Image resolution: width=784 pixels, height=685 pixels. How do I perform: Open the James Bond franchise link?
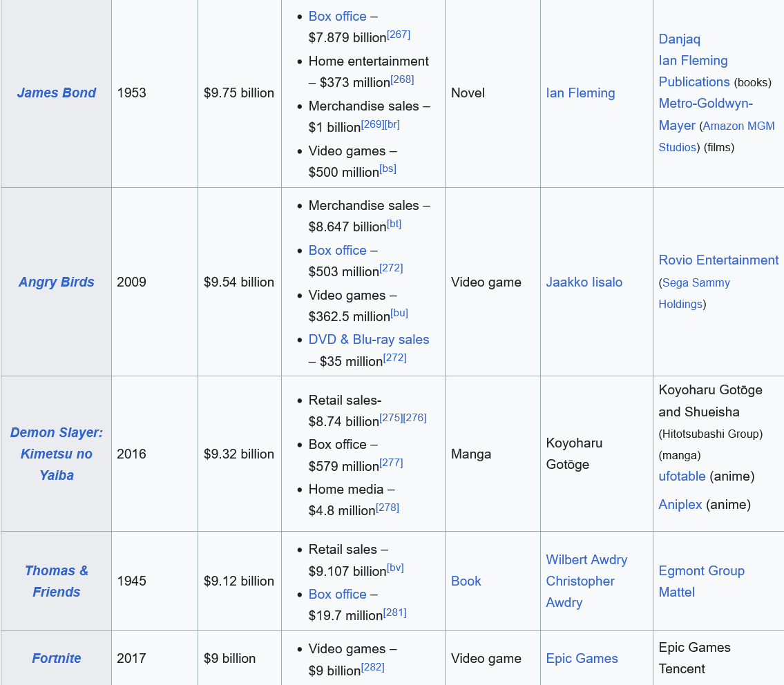(x=57, y=93)
